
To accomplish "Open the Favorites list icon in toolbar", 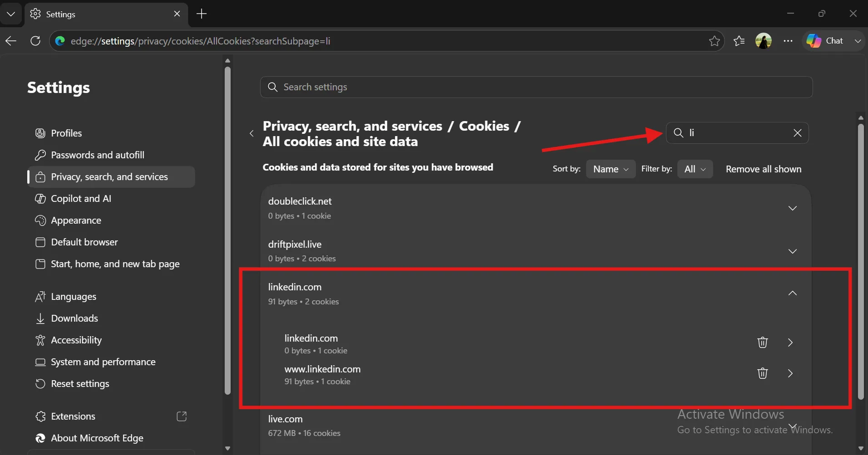I will click(x=739, y=41).
